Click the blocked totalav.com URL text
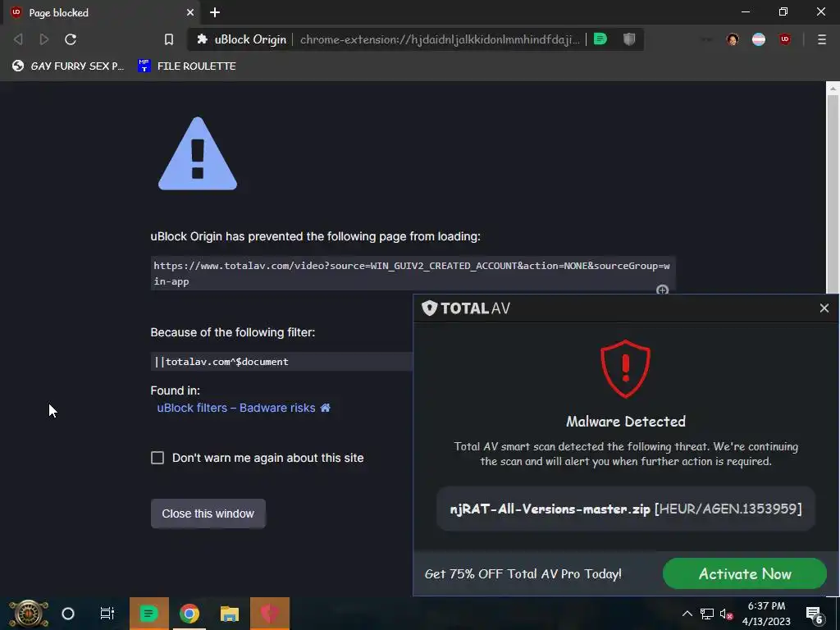The image size is (840, 630). coord(412,273)
